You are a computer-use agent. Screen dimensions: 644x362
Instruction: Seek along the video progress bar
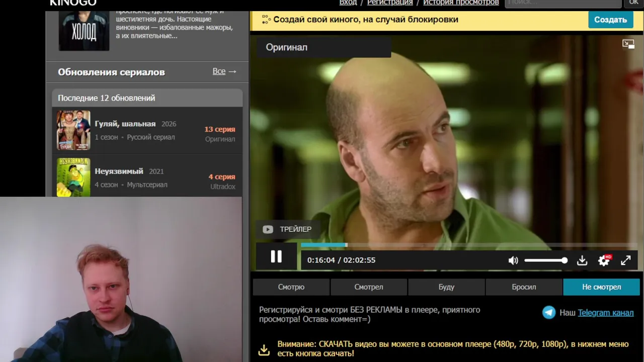click(x=468, y=245)
